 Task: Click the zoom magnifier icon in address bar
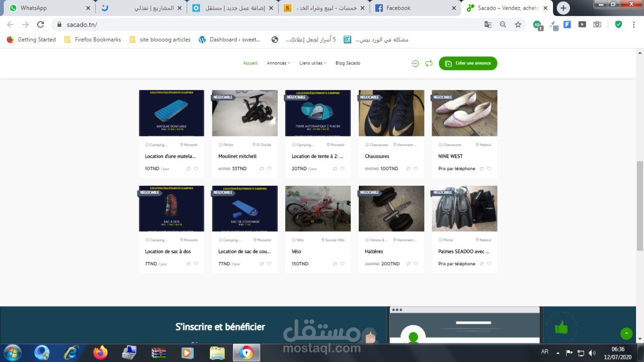503,24
